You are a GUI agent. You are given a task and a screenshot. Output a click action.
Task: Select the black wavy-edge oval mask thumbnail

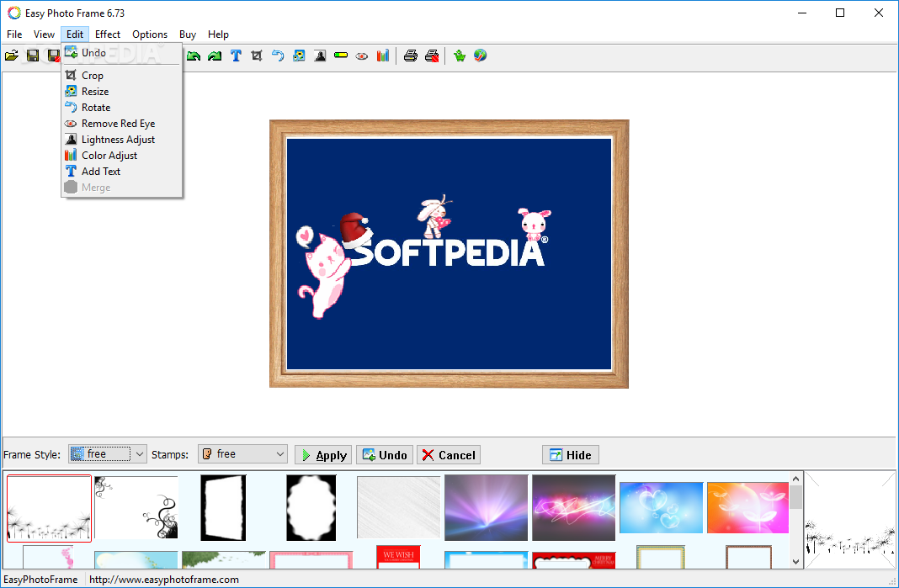311,508
